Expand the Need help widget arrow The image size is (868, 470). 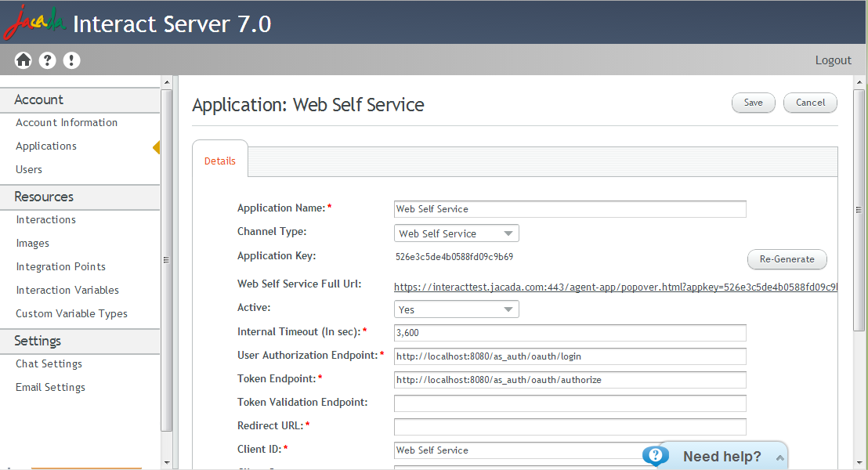tap(780, 457)
